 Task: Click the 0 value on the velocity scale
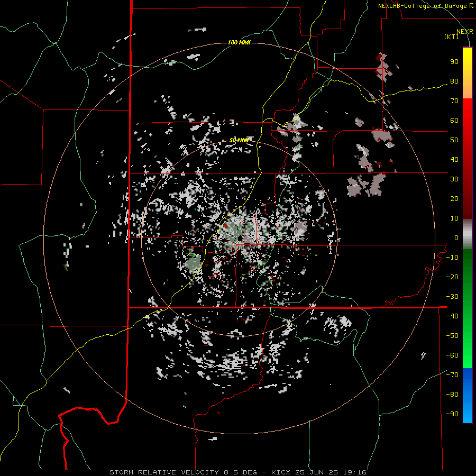tap(456, 237)
